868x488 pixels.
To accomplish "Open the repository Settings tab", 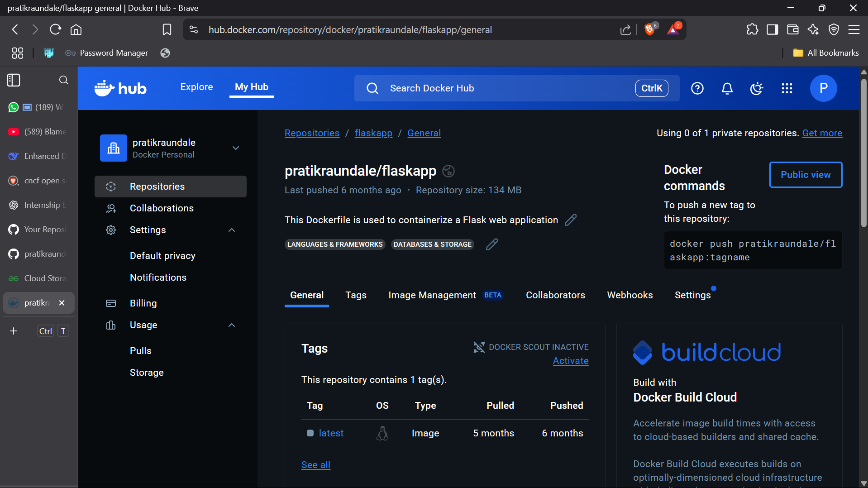I will (692, 295).
